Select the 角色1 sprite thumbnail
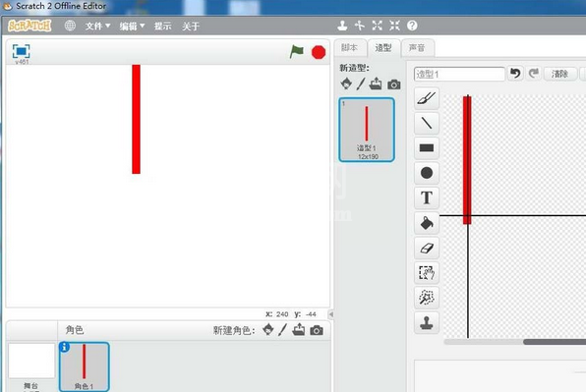 click(x=85, y=366)
